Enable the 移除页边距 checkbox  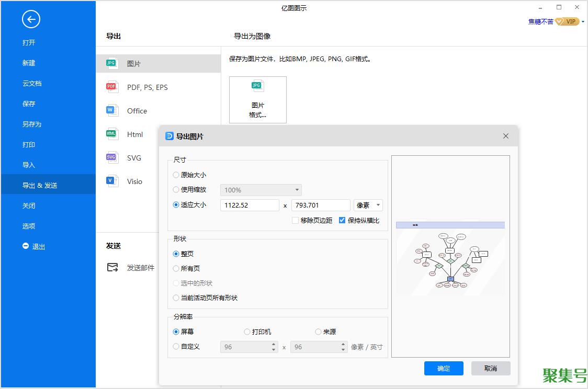(296, 221)
